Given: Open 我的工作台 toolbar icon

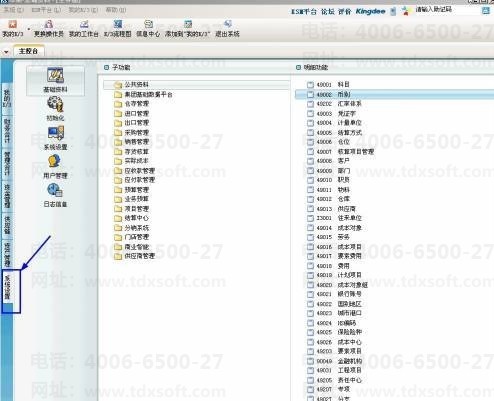Looking at the screenshot, I should 84,28.
